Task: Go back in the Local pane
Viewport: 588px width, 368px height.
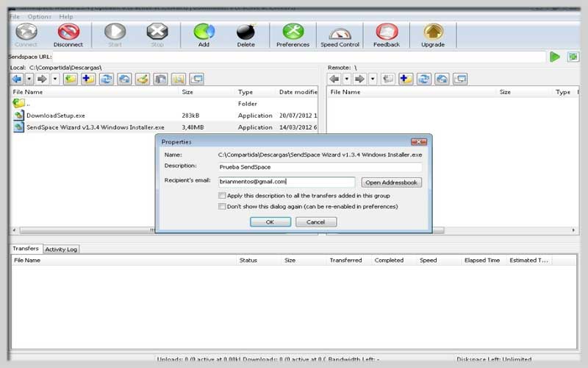Action: coord(17,79)
